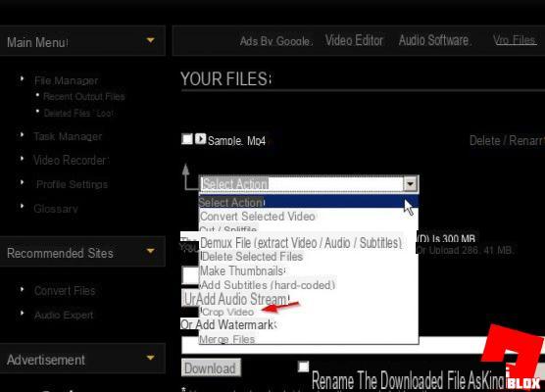Click the play icon beside Sample. Mp4
This screenshot has width=545, height=392.
[x=200, y=139]
